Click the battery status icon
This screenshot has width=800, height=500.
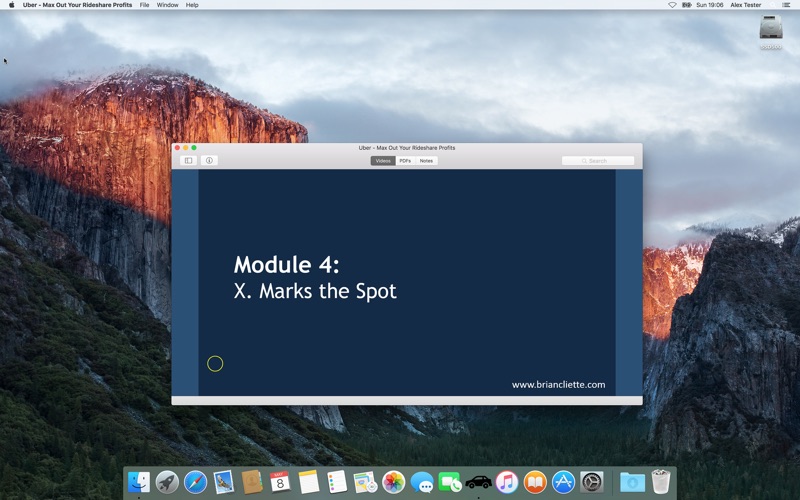pyautogui.click(x=687, y=5)
